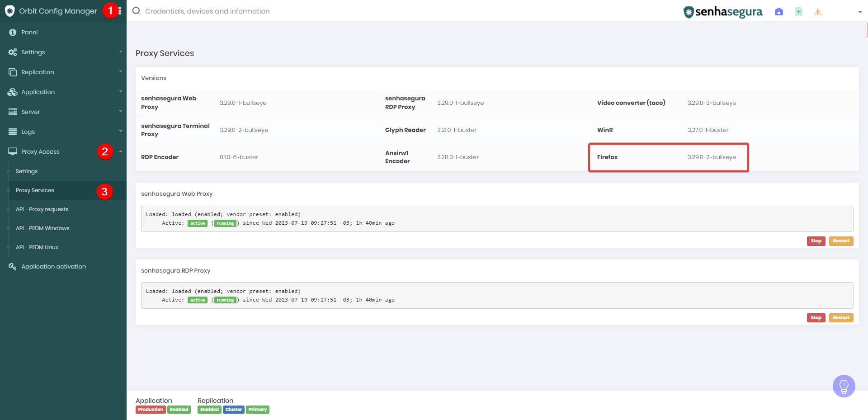This screenshot has width=868, height=420.
Task: Click the RDP Proxy active status badge
Action: pos(198,300)
